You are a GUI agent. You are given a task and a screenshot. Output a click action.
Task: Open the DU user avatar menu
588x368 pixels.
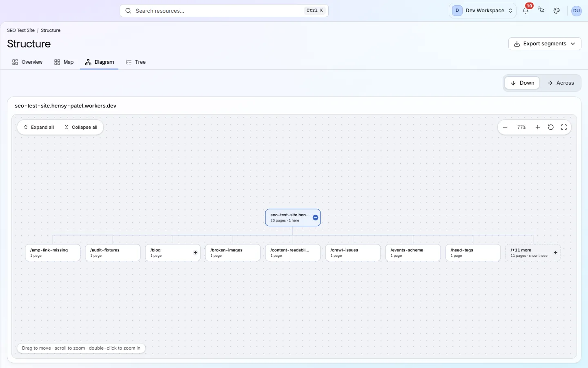tap(577, 11)
